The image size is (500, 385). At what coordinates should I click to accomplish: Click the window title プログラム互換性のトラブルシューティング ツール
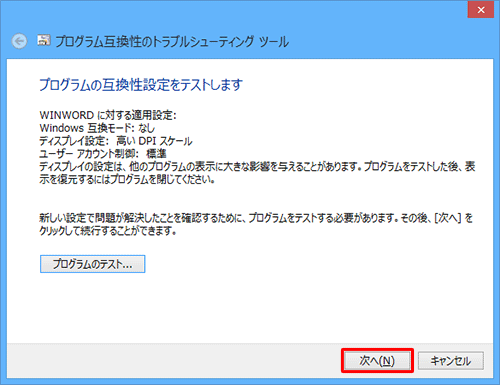pos(172,42)
